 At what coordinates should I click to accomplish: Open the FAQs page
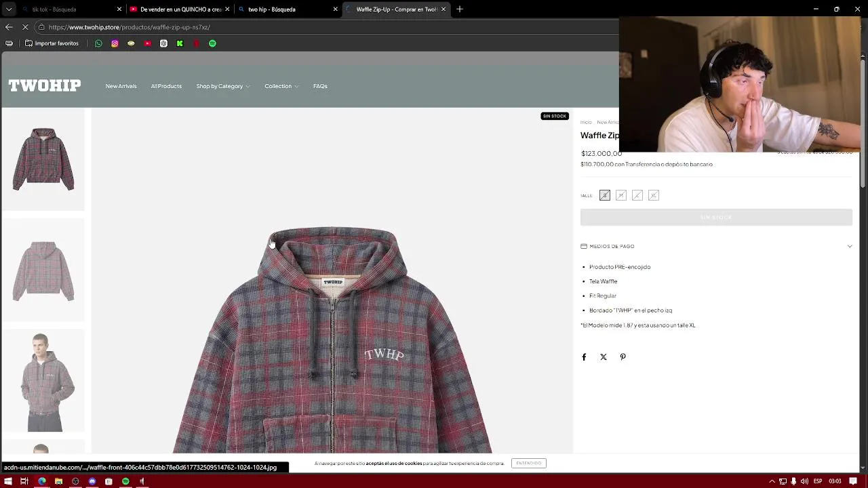[320, 86]
